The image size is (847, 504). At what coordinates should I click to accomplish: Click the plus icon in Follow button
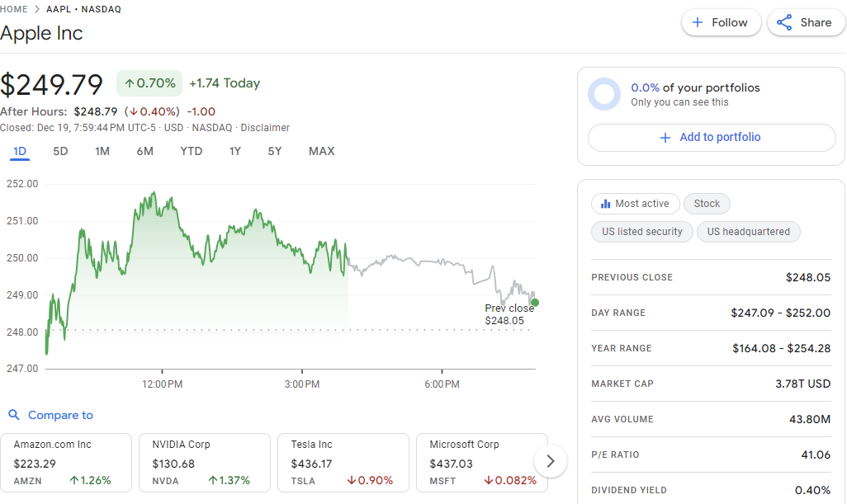[698, 22]
